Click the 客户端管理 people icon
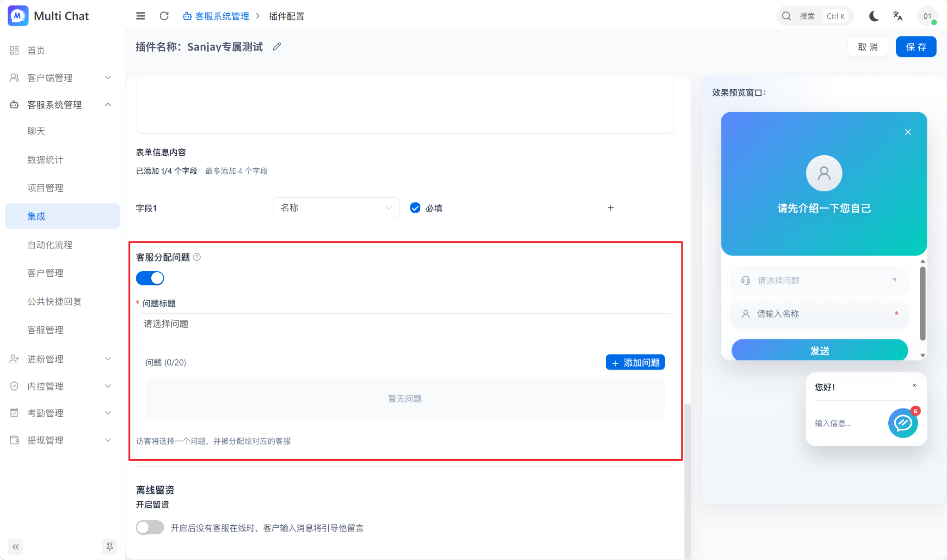The image size is (947, 560). tap(14, 78)
